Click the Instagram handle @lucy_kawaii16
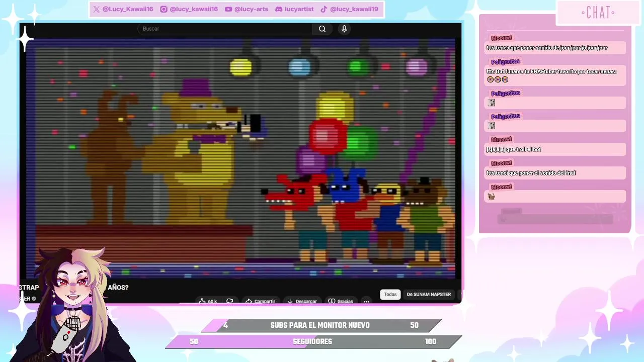This screenshot has height=362, width=644. (194, 9)
